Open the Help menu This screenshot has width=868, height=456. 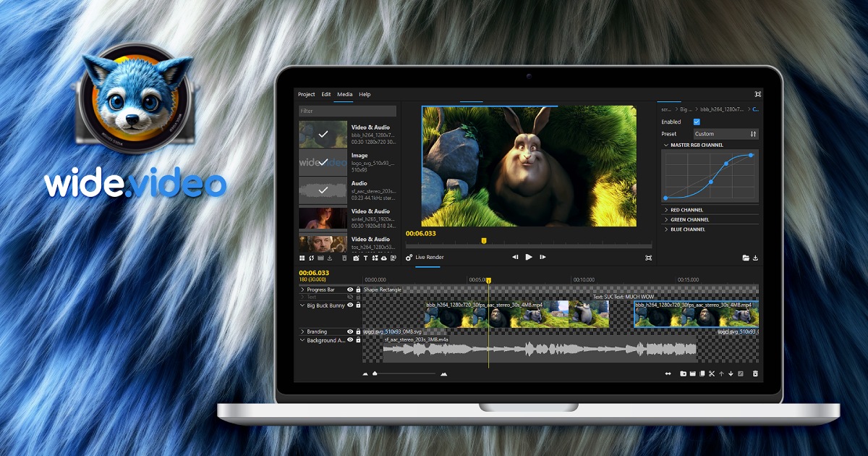[365, 94]
